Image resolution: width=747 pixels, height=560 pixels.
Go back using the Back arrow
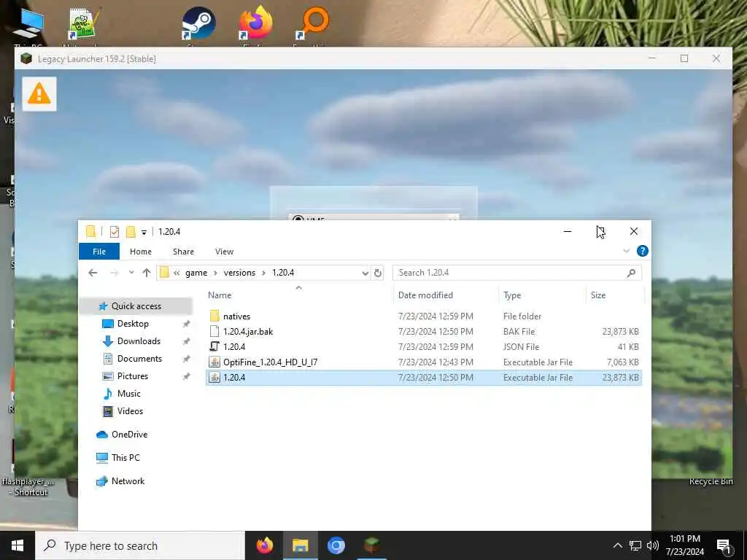pos(93,273)
